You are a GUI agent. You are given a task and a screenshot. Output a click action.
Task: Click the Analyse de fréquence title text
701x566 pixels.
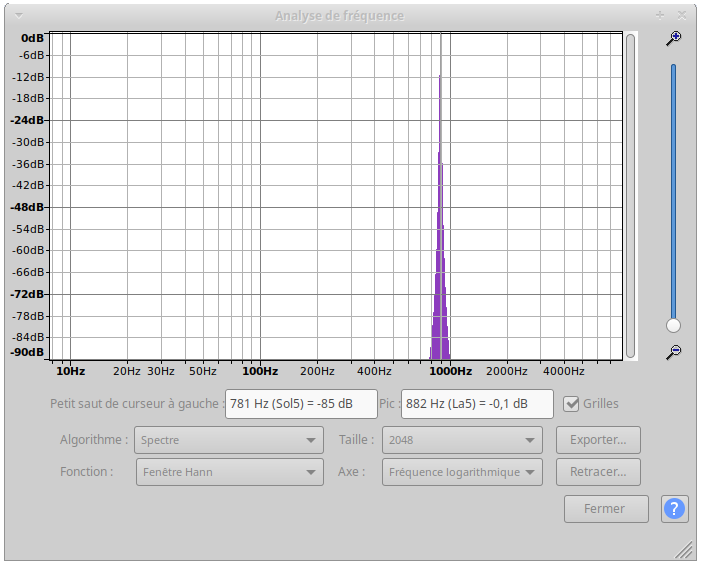coord(339,16)
